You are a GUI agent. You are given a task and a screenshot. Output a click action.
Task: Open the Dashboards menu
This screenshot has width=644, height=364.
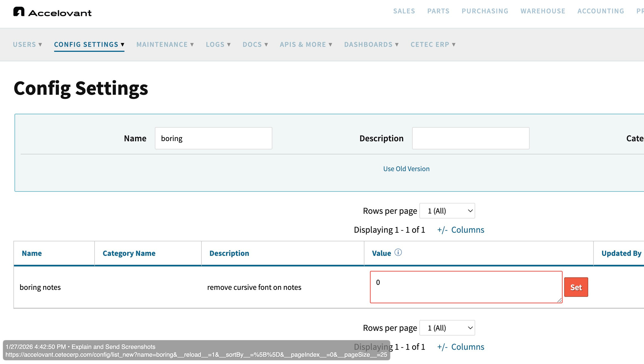(x=371, y=45)
